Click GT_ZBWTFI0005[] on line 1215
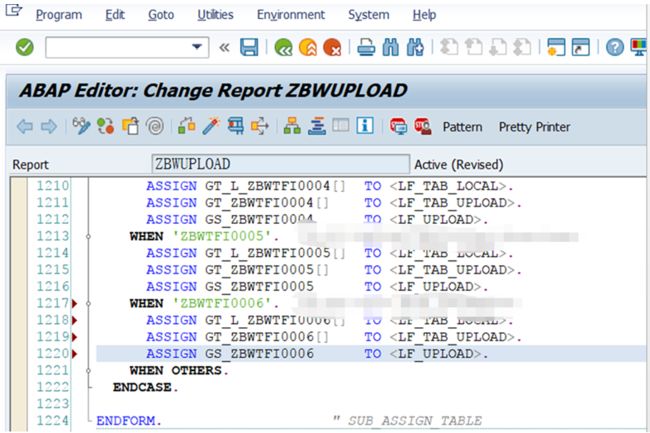The image size is (650, 433). (267, 270)
